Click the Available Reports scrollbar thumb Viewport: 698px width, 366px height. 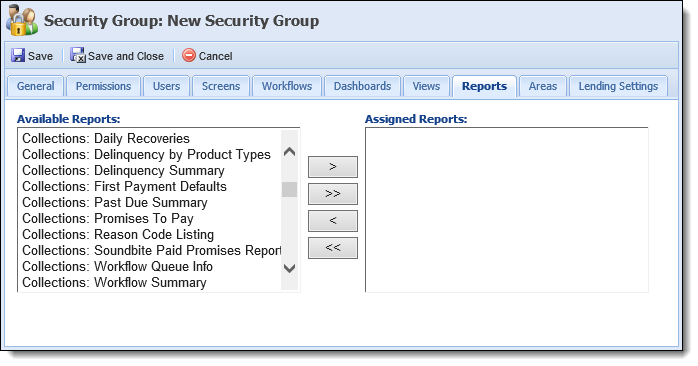(x=289, y=189)
